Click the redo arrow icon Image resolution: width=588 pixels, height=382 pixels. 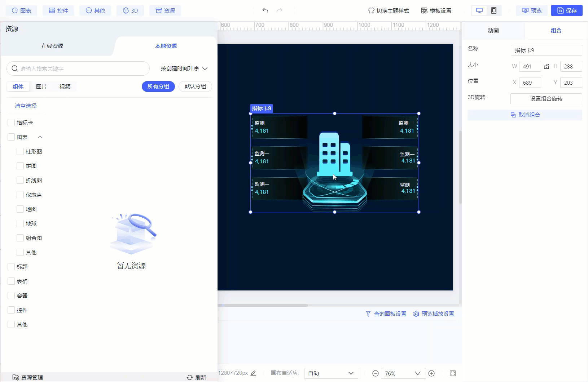279,10
